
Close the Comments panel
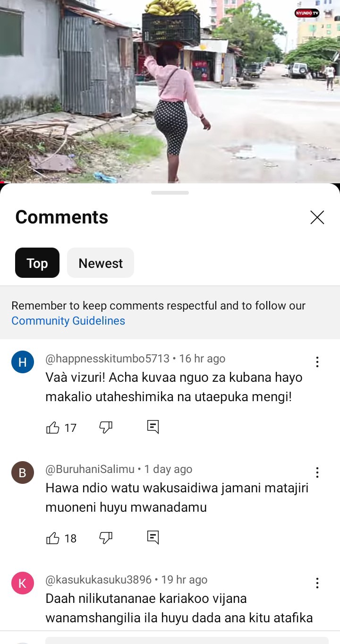[317, 217]
